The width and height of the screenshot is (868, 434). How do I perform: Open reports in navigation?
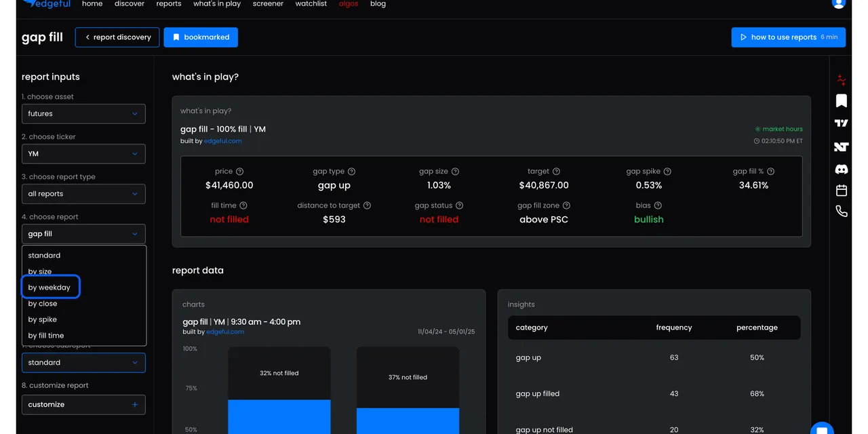tap(169, 3)
